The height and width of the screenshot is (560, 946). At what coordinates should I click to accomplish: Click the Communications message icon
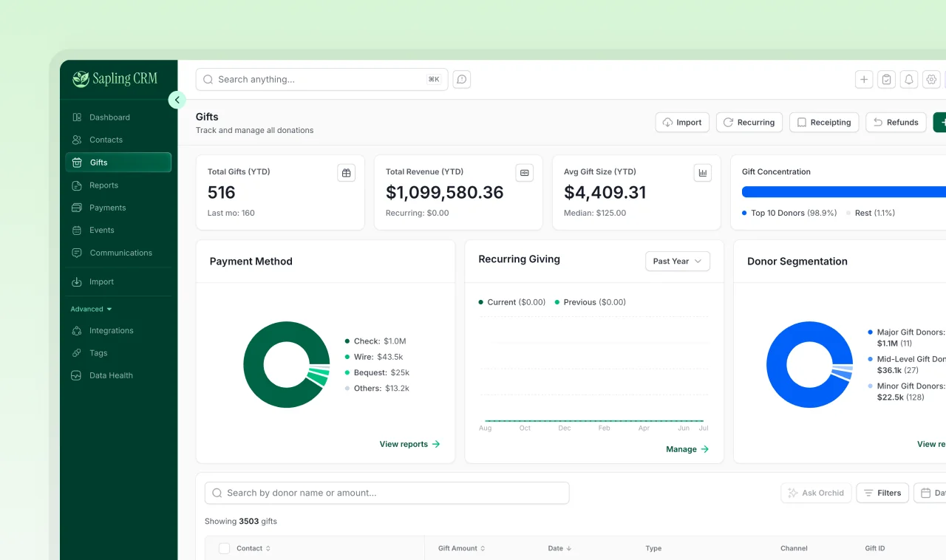77,253
